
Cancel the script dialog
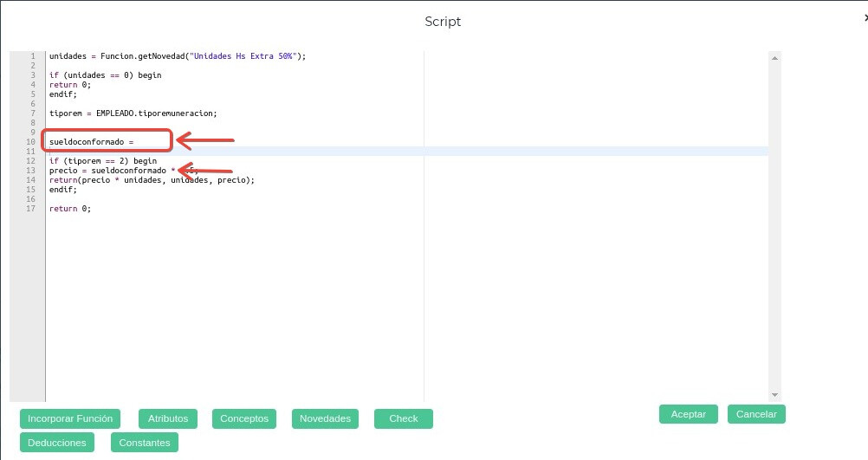(x=756, y=414)
